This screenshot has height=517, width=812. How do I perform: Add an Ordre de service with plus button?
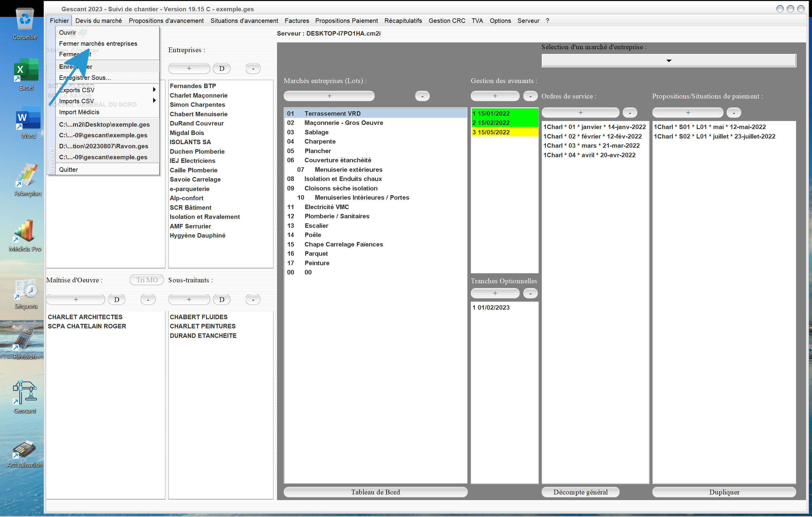[x=580, y=112]
